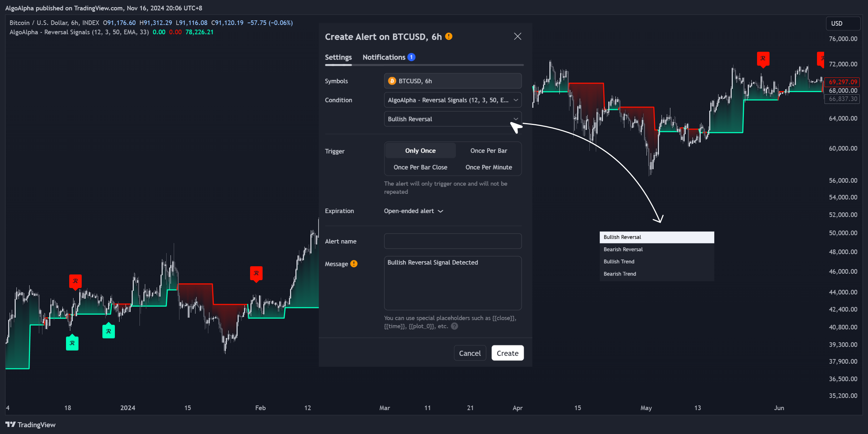Select Bearish Trend in the dropdown list

pyautogui.click(x=657, y=274)
